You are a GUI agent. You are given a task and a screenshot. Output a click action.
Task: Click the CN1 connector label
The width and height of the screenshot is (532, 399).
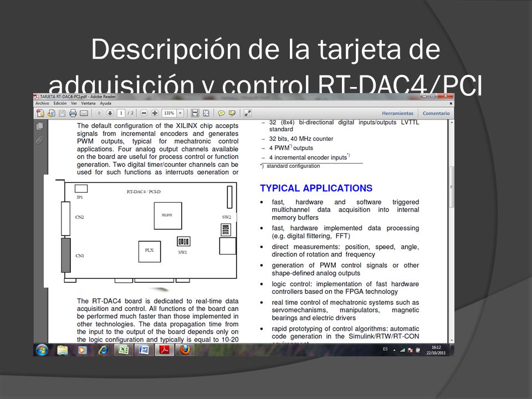[x=79, y=256]
